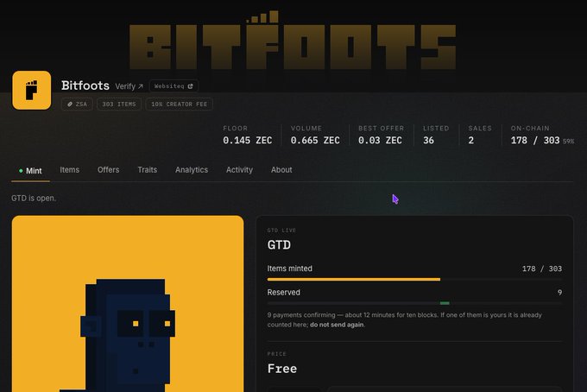Image resolution: width=587 pixels, height=392 pixels.
Task: Click the floor price 0.145 ZEC
Action: tap(248, 141)
